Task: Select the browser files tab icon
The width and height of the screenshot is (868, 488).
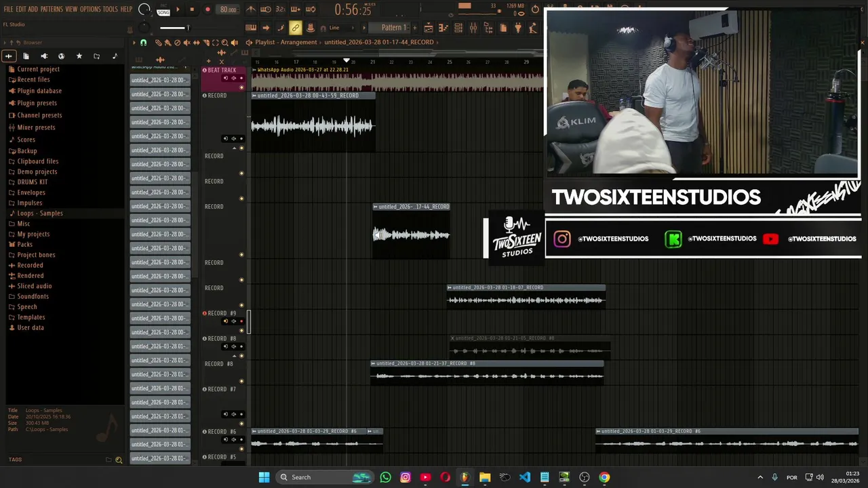Action: pyautogui.click(x=26, y=56)
